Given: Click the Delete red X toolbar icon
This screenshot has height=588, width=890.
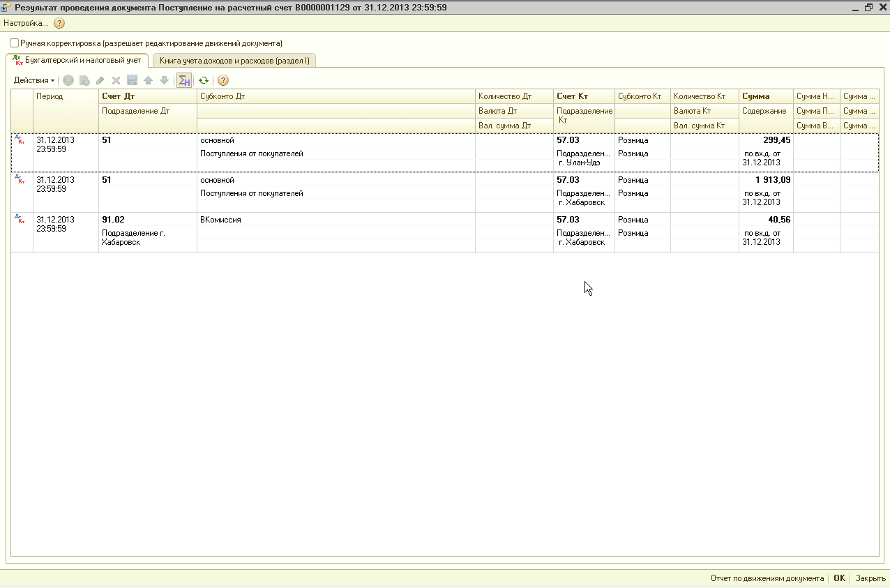Looking at the screenshot, I should coord(116,80).
